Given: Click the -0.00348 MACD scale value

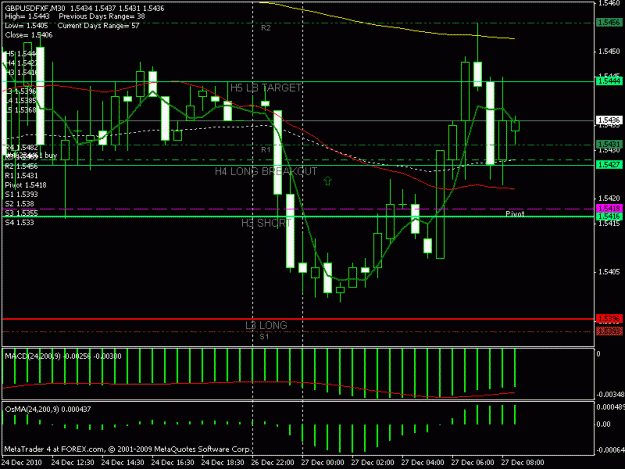Looking at the screenshot, I should coord(610,394).
